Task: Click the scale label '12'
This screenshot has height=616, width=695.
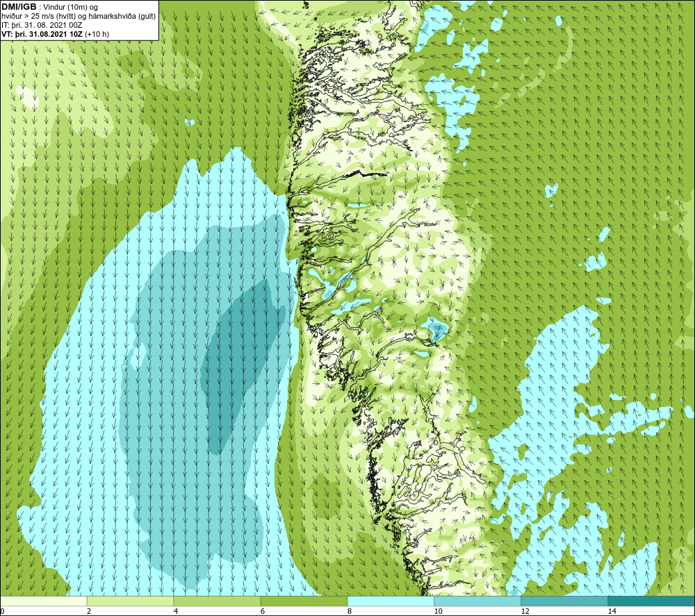Action: (x=525, y=611)
